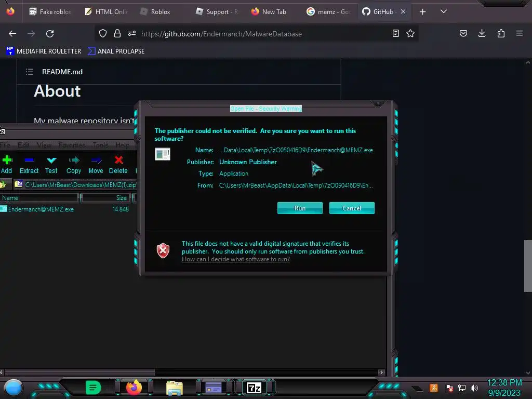This screenshot has width=532, height=399.
Task: Bookmark this page with the star icon
Action: click(x=410, y=33)
